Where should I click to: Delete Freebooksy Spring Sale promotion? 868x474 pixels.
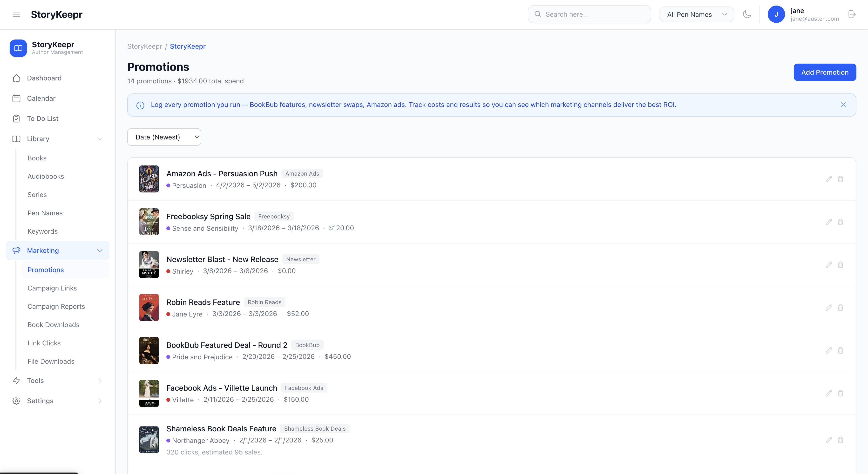[x=840, y=222]
